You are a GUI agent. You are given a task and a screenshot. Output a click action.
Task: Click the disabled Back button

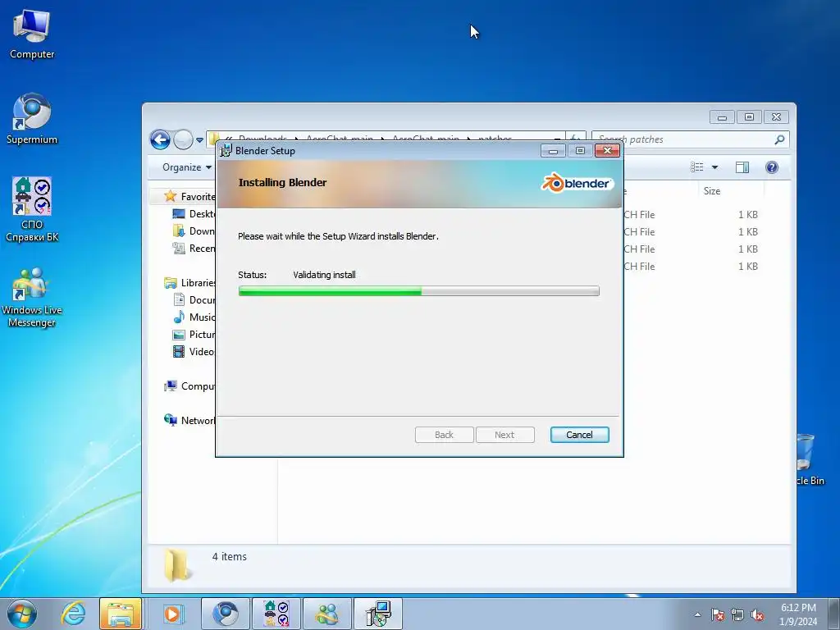pyautogui.click(x=444, y=435)
